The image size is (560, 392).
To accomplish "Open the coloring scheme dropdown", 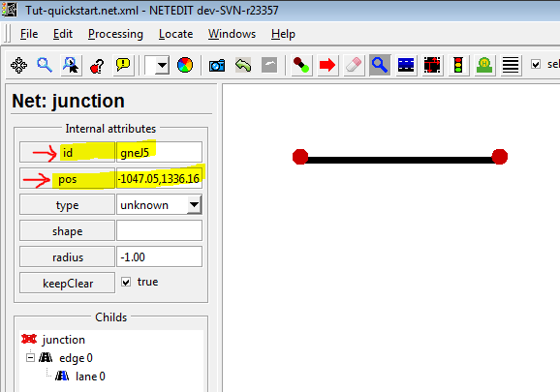I will coord(157,65).
